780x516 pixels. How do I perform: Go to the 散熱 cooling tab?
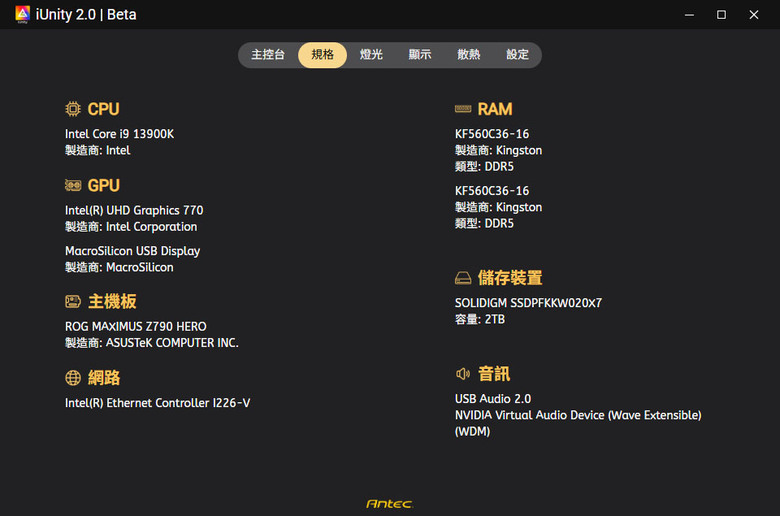coord(469,55)
